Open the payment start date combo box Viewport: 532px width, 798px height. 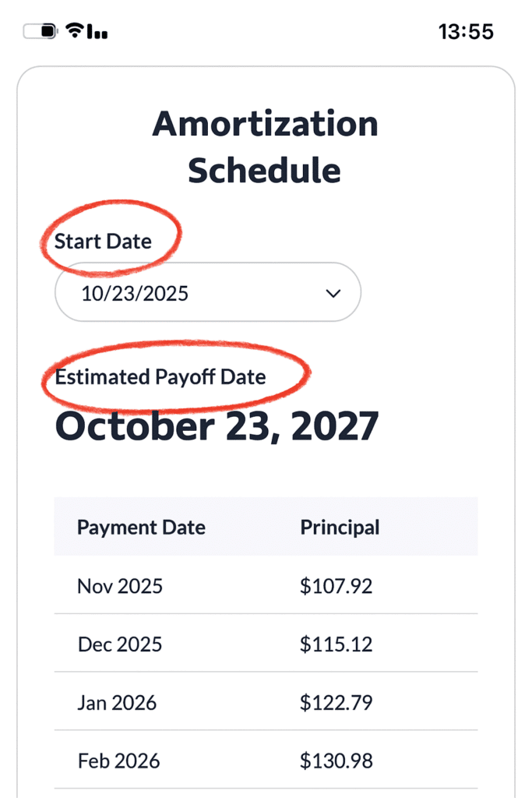click(x=206, y=292)
